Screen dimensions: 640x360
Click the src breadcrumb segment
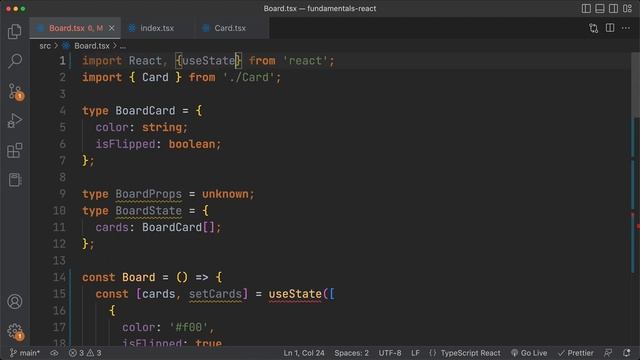pos(45,46)
